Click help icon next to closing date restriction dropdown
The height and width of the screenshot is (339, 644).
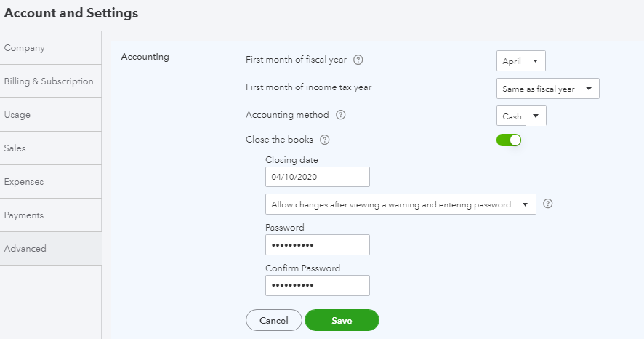(x=548, y=204)
